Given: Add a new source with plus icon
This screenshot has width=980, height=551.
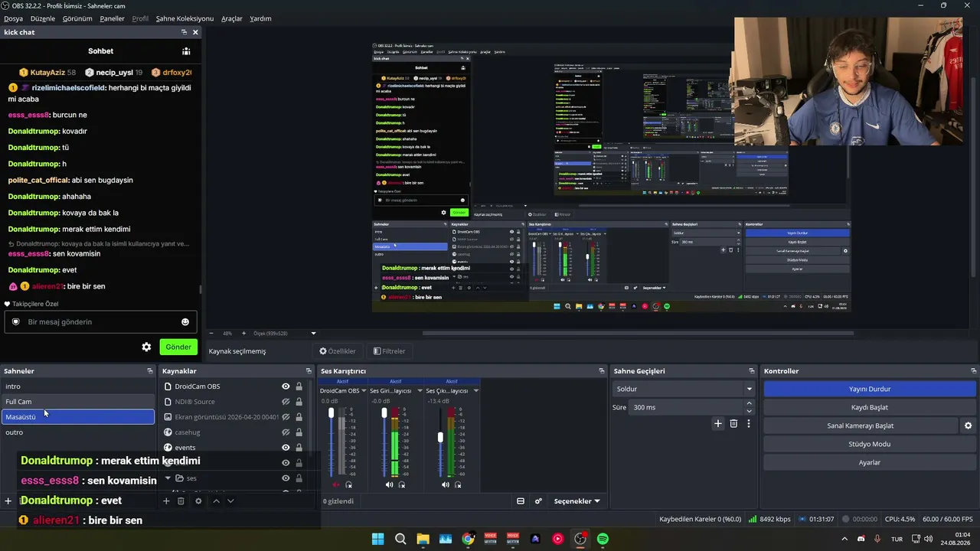Looking at the screenshot, I should click(166, 501).
